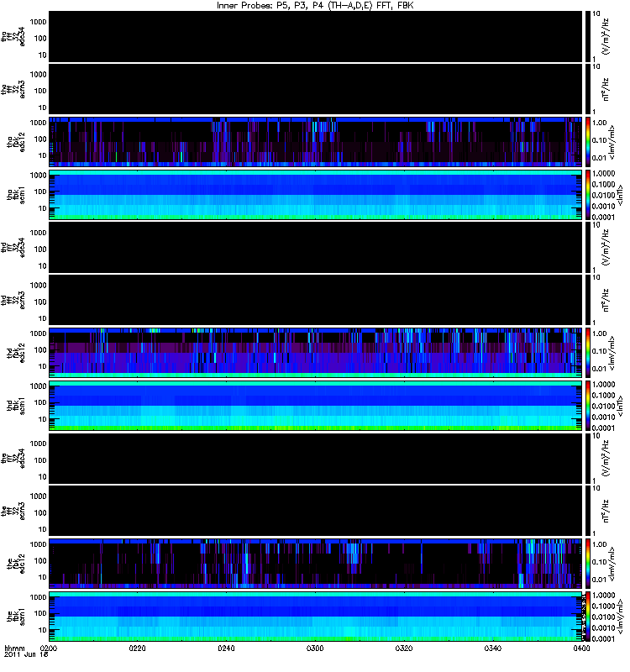Click the 1.0000 color scale value of tha scm1
This screenshot has width=630, height=672.
(x=603, y=174)
